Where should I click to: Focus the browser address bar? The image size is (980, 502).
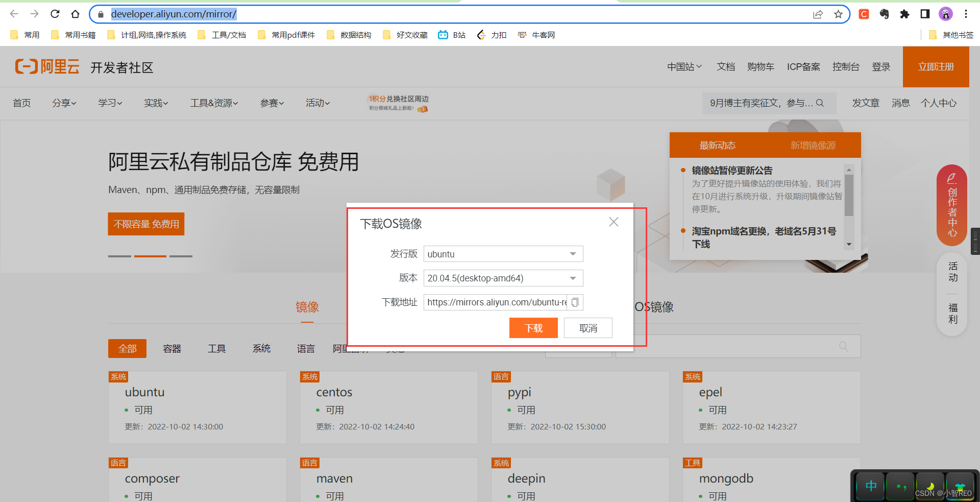point(459,14)
